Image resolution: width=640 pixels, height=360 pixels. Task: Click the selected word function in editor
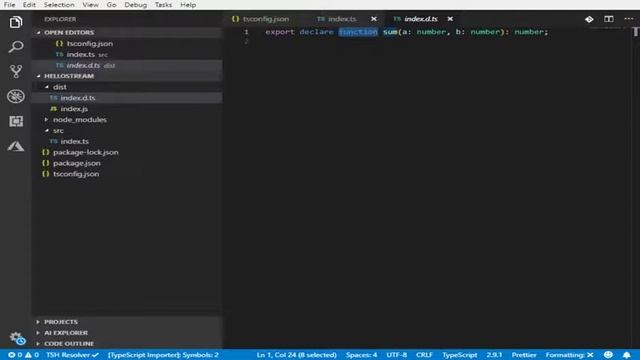358,32
